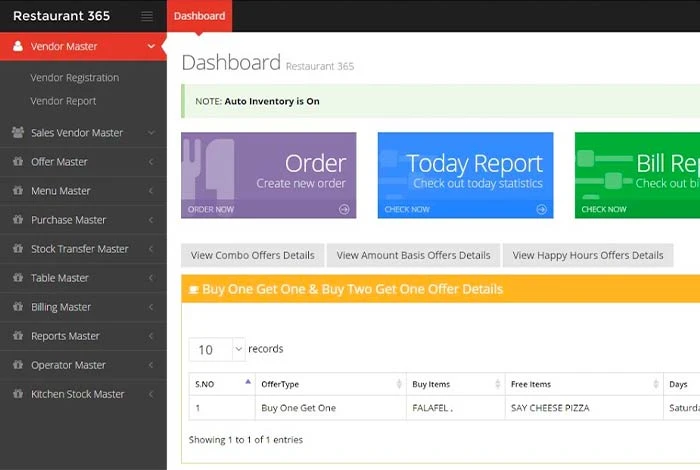
Task: Toggle the sidebar hamburger menu icon
Action: click(147, 17)
